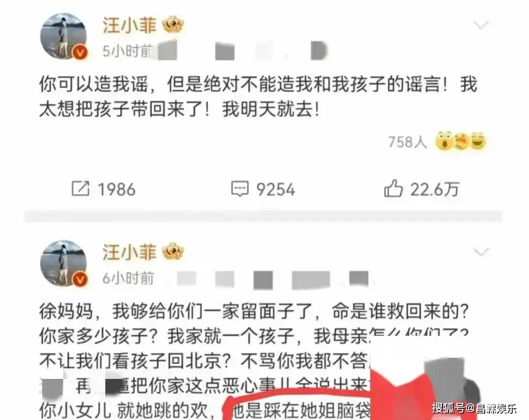This screenshot has width=529, height=420.
Task: Open the first 汪小菲 profile avatar
Action: tap(63, 37)
